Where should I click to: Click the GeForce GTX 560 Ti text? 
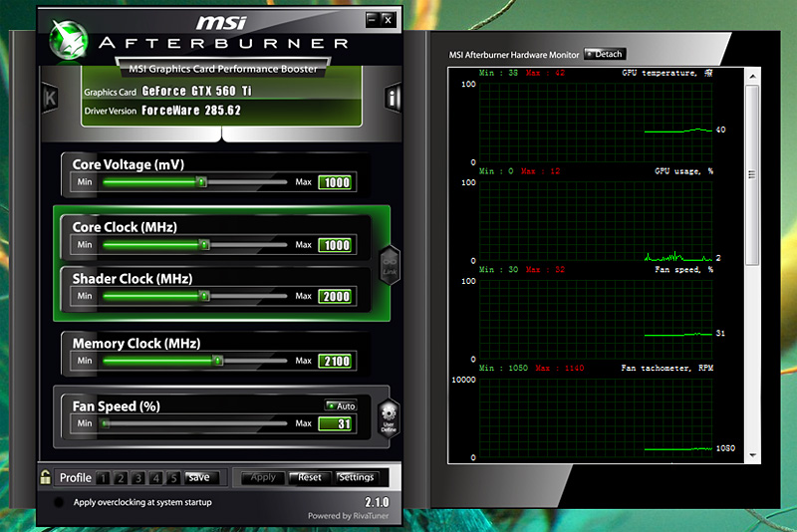(x=196, y=91)
